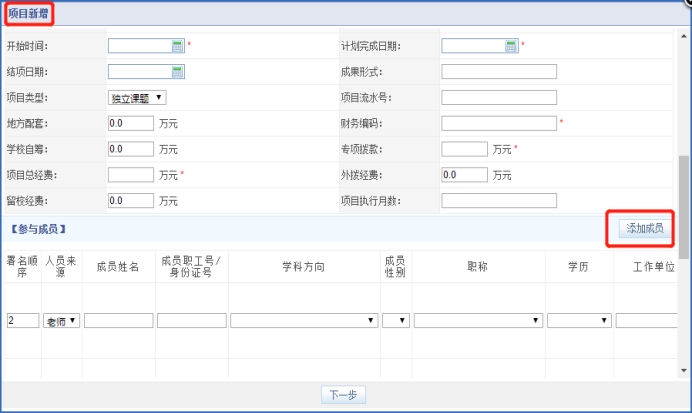Screen dimensions: 692x413
Task: Open the 学历 dropdown
Action: coord(578,321)
